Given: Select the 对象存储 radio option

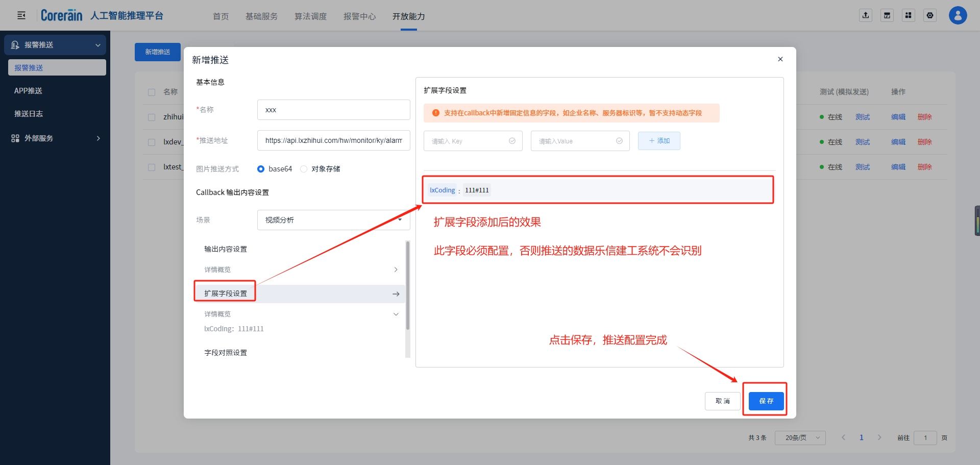Looking at the screenshot, I should pyautogui.click(x=304, y=169).
